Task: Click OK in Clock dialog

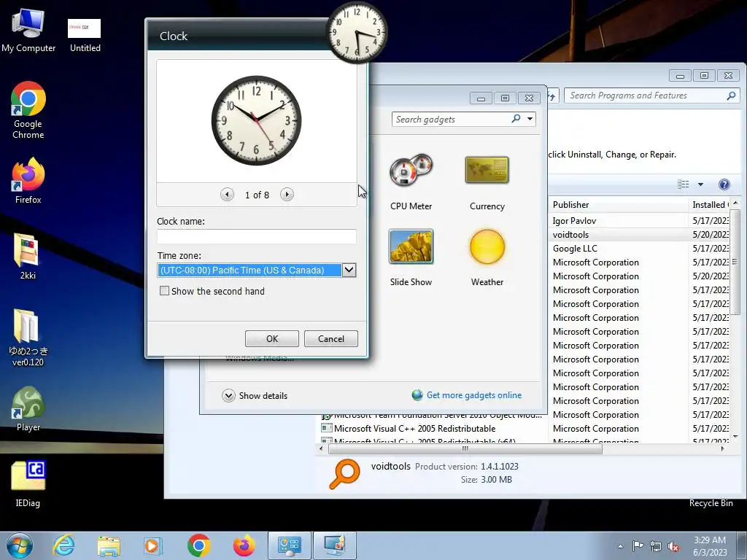Action: click(x=272, y=338)
